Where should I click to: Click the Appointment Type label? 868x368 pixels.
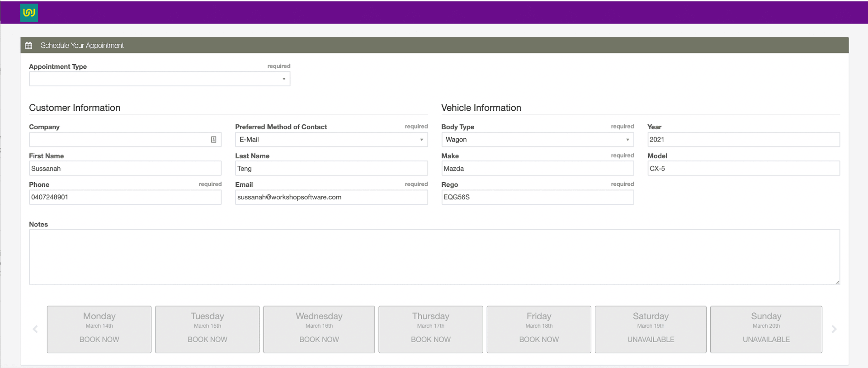click(x=58, y=66)
